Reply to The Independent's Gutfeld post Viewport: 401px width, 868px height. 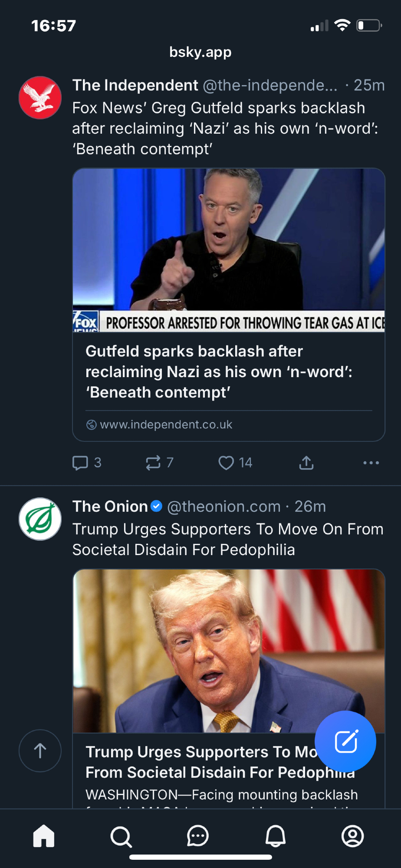point(80,463)
